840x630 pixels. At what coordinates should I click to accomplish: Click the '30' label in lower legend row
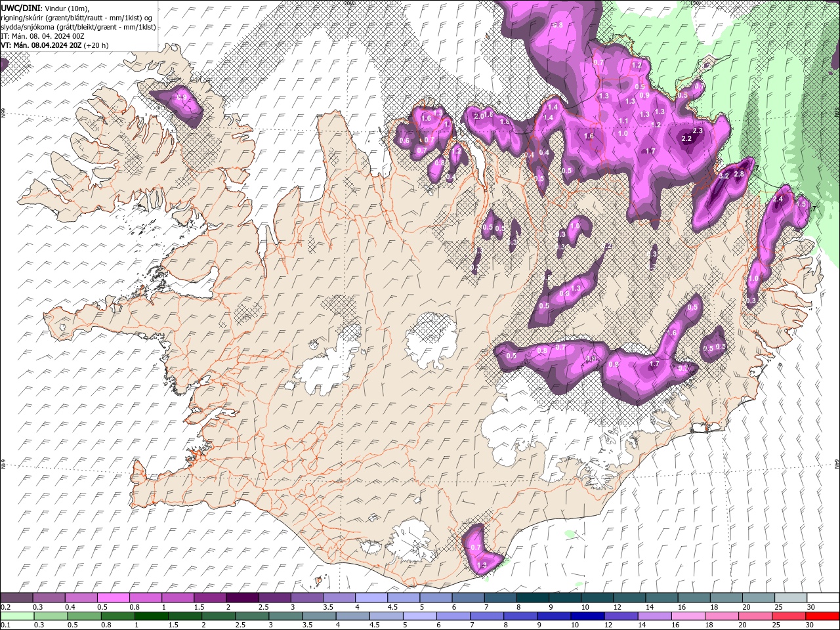pyautogui.click(x=810, y=625)
